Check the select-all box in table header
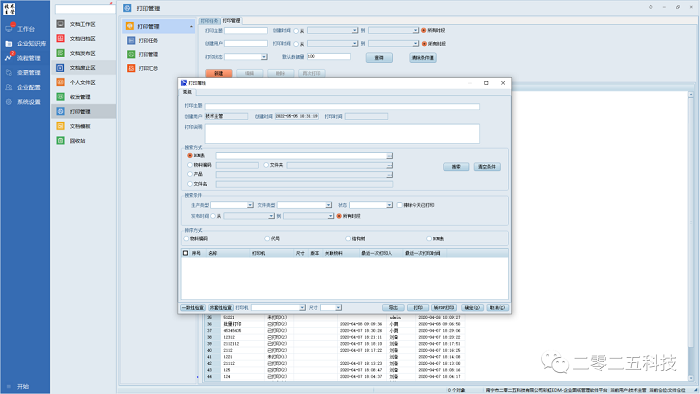This screenshot has height=394, width=700. pyautogui.click(x=186, y=253)
